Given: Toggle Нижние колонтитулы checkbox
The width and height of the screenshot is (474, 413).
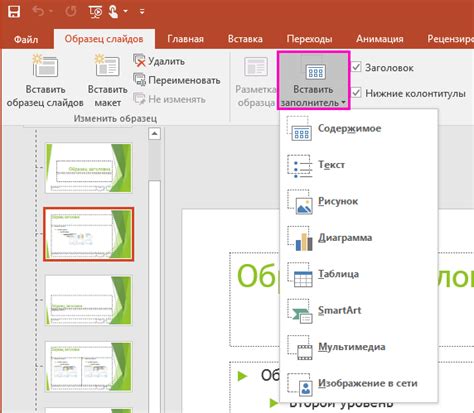Looking at the screenshot, I should click(x=356, y=92).
